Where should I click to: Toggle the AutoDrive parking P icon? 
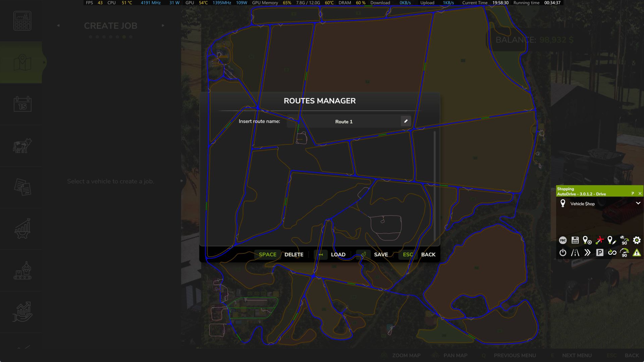(x=600, y=252)
